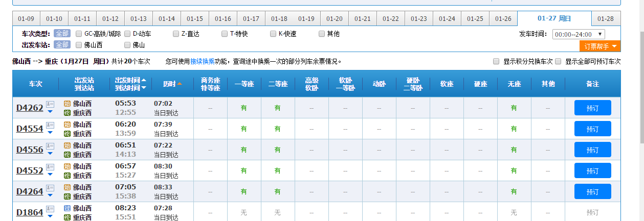Enable the D-动车 train type checkbox
This screenshot has height=221, width=644.
click(127, 34)
